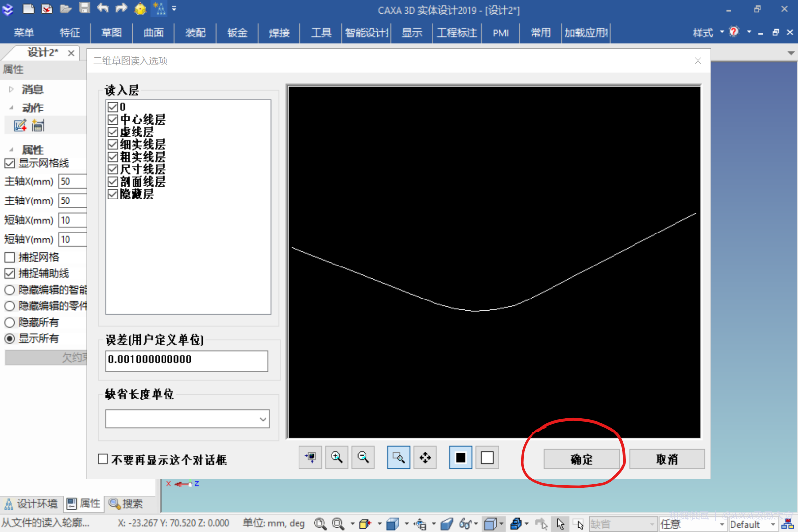Toggle the 显示网格线 checkbox
This screenshot has height=532, width=798.
tap(10, 163)
